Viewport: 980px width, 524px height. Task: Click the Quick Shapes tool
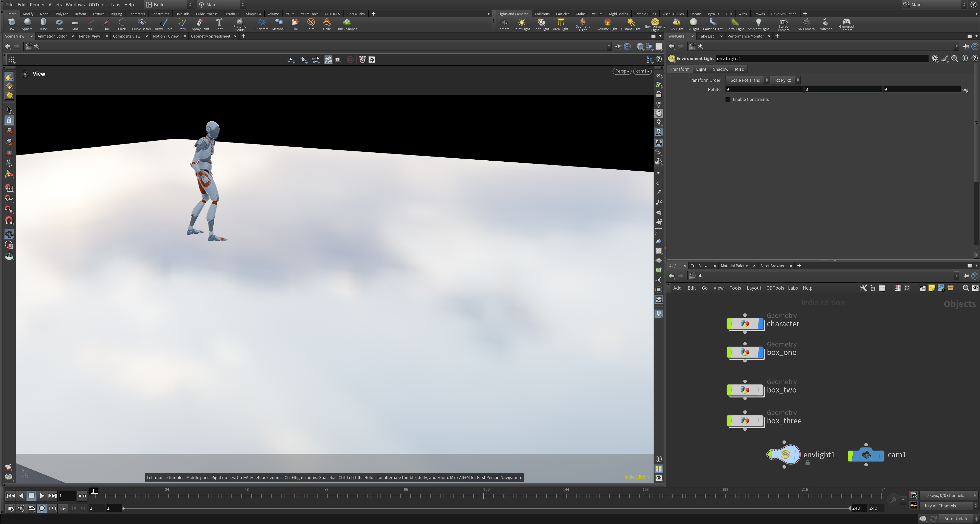coord(347,24)
